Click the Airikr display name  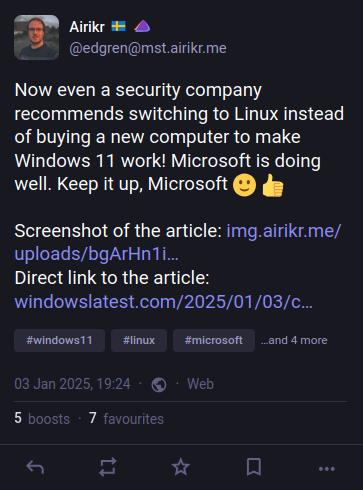pos(87,27)
